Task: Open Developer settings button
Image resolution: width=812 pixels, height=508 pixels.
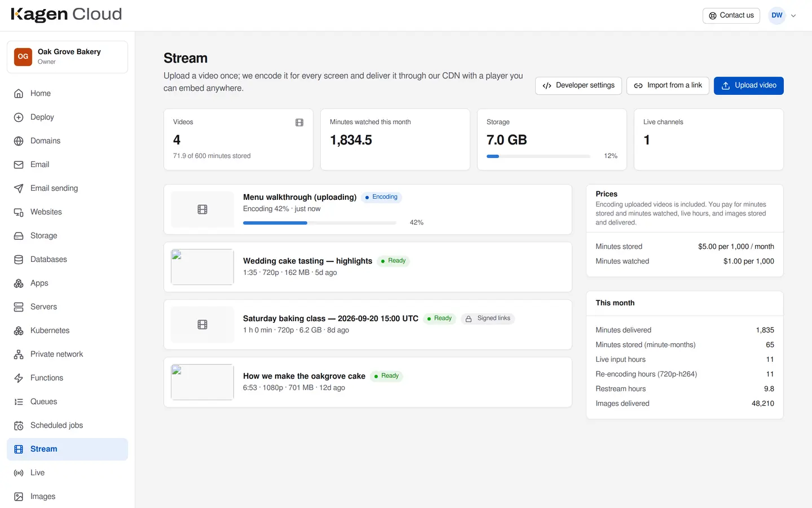Action: coord(579,86)
